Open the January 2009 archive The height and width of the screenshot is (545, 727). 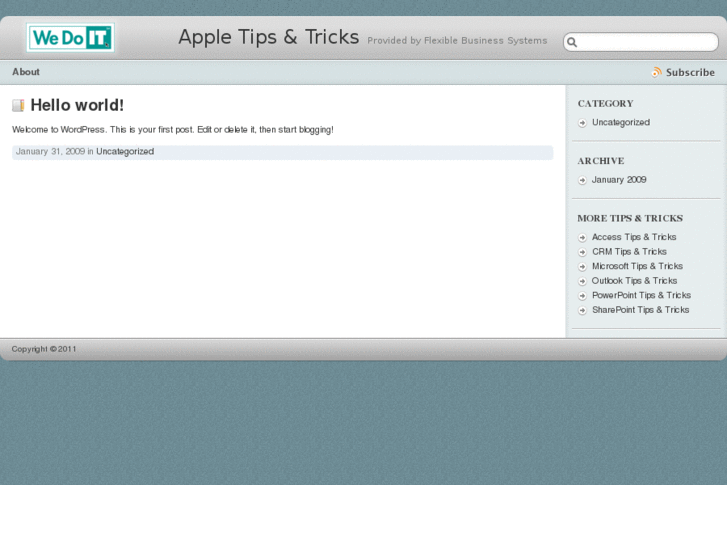click(619, 180)
